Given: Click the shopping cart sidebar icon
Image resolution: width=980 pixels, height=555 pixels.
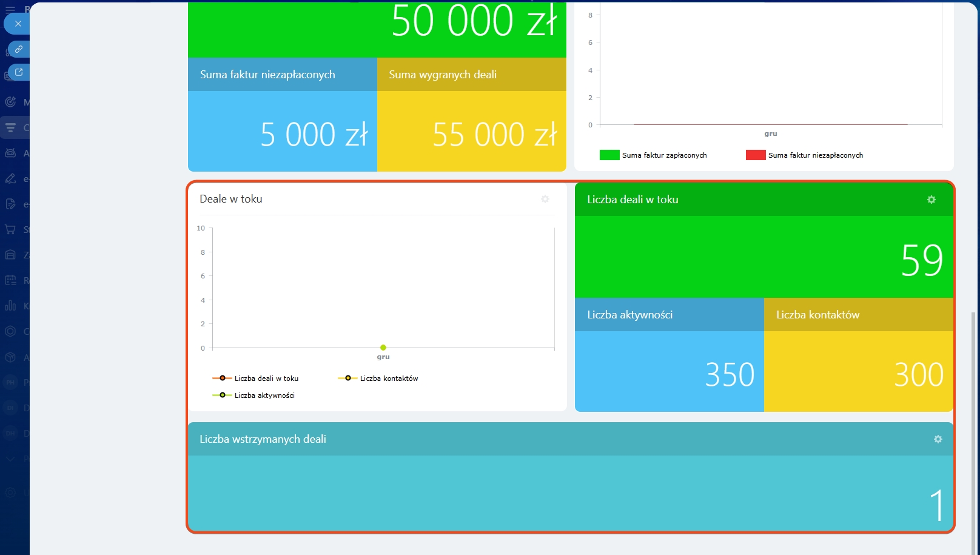Looking at the screenshot, I should tap(10, 229).
